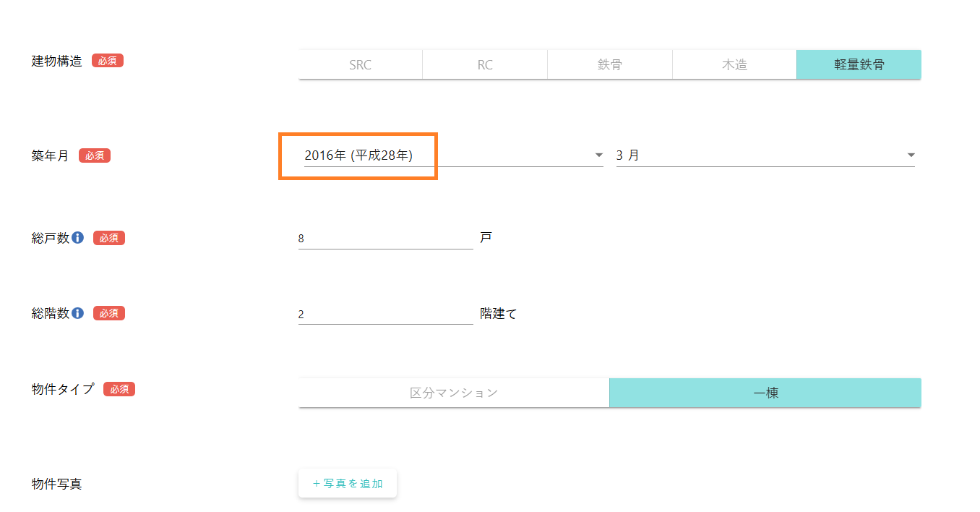Click the info icon beside 総階数
Viewport: 980px width, 512px height.
(78, 313)
